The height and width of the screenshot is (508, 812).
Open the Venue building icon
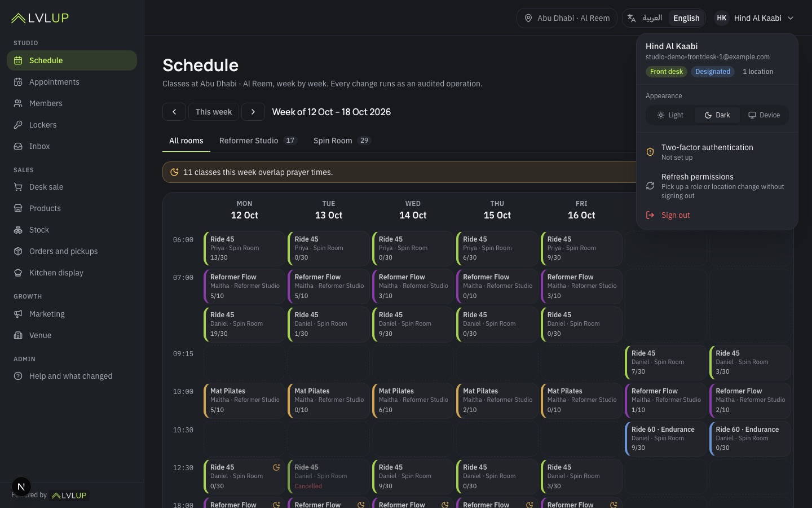[18, 335]
